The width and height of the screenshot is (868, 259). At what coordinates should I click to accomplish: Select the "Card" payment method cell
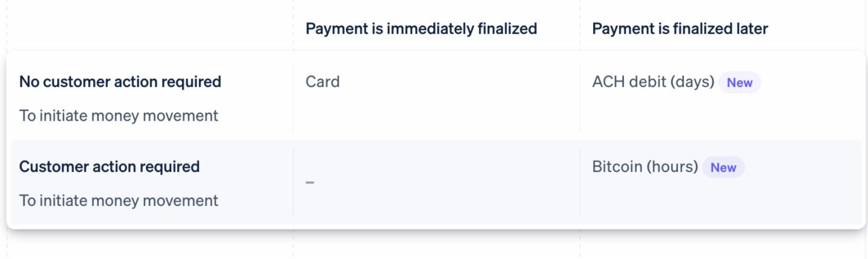[322, 82]
